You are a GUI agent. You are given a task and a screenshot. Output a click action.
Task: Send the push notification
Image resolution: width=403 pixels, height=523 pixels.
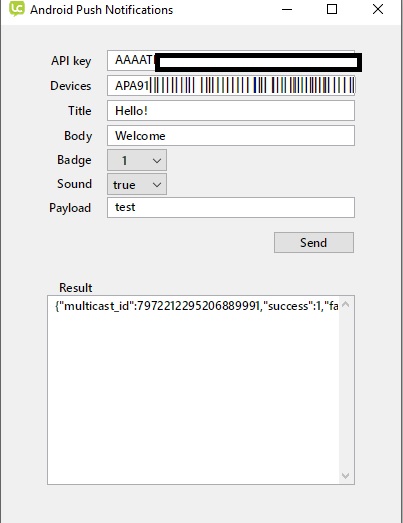coord(314,242)
